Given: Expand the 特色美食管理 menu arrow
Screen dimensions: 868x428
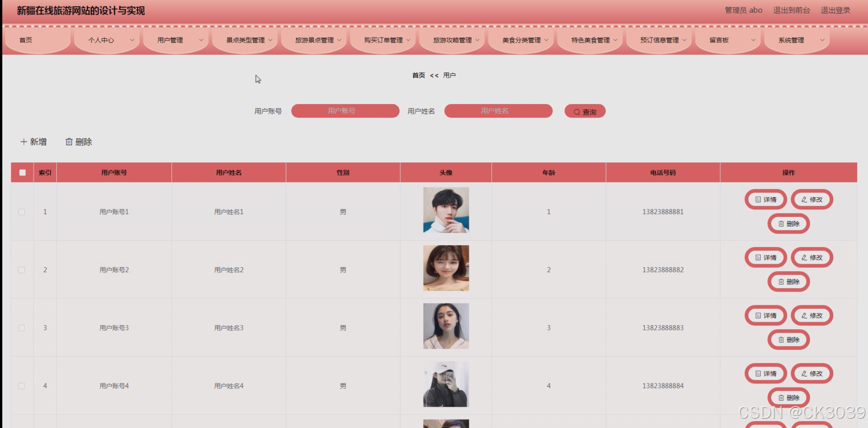Looking at the screenshot, I should point(615,40).
